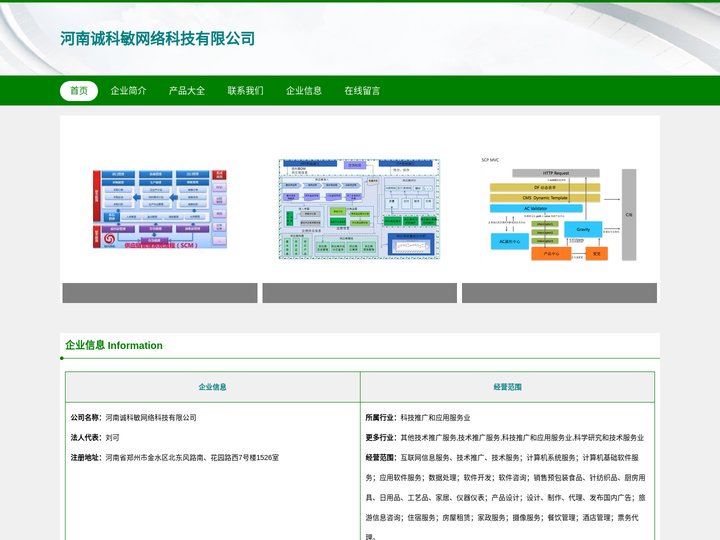The height and width of the screenshot is (540, 720).
Task: Open the 首页 navigation tab
Action: 79,91
